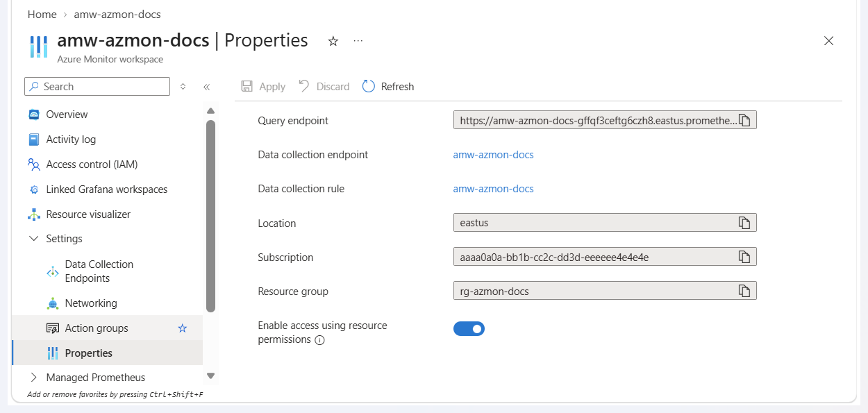Open the more options ellipsis

tap(358, 41)
